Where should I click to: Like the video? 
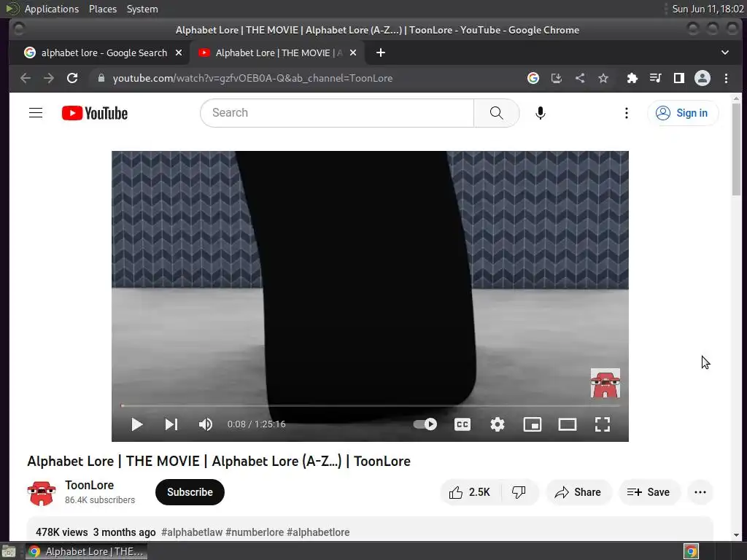pos(471,492)
